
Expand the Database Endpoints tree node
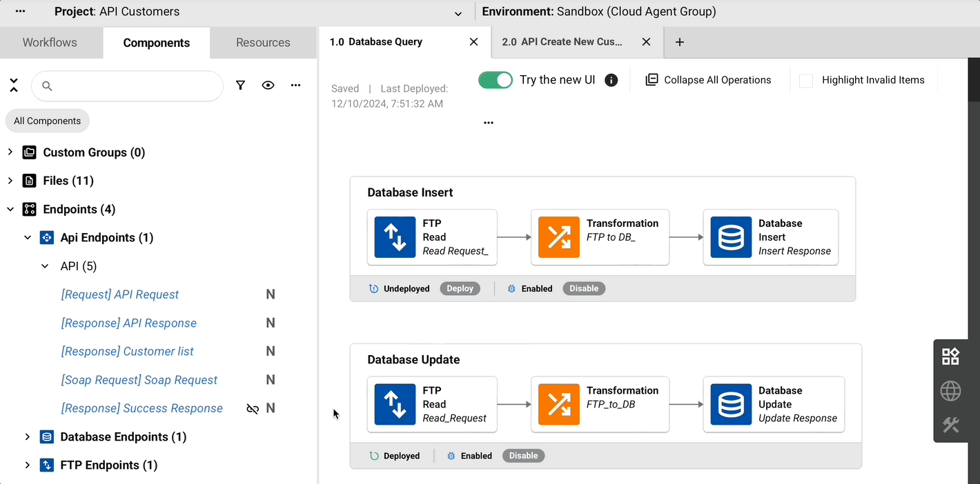pyautogui.click(x=28, y=436)
